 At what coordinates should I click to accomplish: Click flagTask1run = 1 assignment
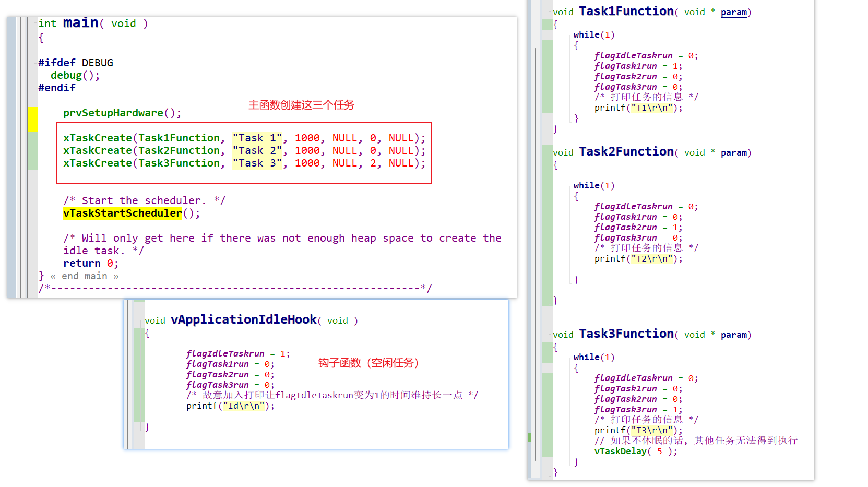tap(638, 66)
